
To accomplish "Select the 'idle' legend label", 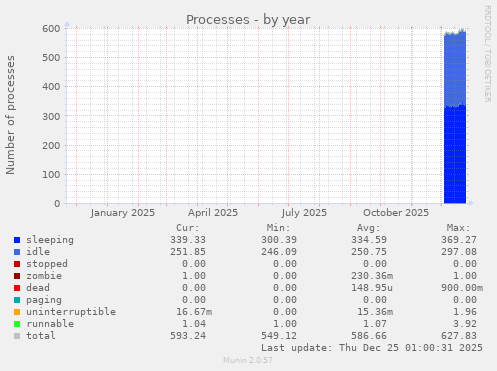I will tap(38, 252).
